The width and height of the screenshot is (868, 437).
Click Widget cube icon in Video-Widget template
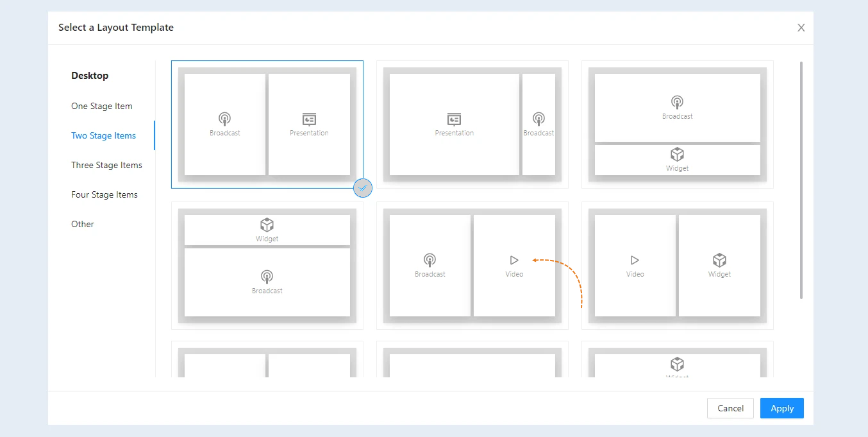pos(719,260)
